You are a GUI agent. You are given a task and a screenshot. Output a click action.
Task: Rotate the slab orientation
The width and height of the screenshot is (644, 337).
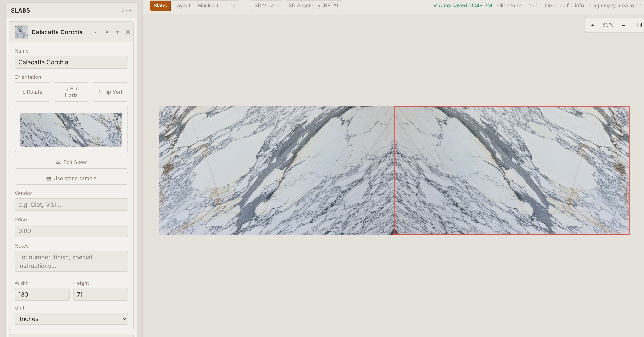32,92
